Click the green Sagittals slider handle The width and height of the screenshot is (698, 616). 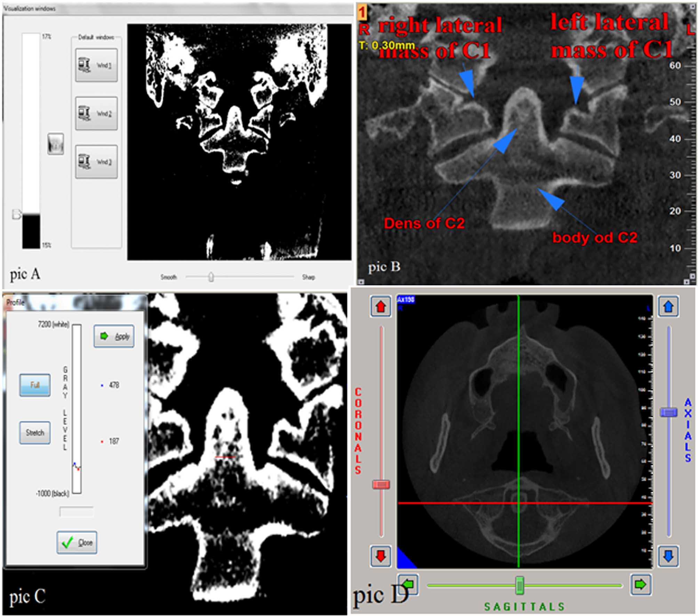(x=520, y=585)
